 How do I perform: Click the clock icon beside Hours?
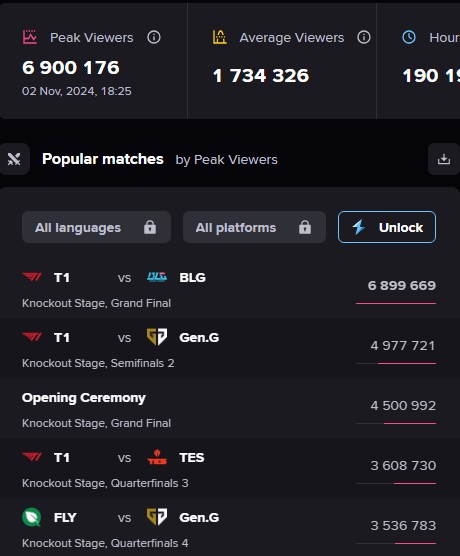409,37
